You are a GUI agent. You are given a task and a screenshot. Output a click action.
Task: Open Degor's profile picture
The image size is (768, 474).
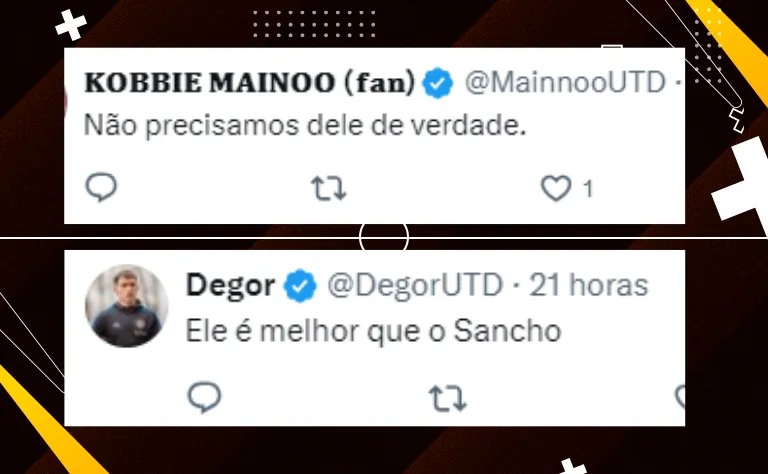[126, 306]
